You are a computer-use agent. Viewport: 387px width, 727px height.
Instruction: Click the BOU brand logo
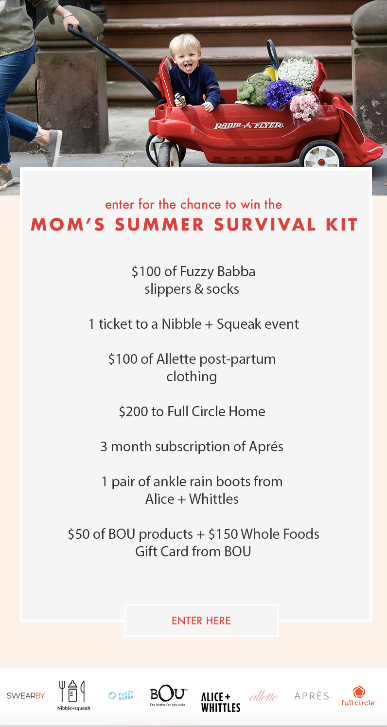168,697
